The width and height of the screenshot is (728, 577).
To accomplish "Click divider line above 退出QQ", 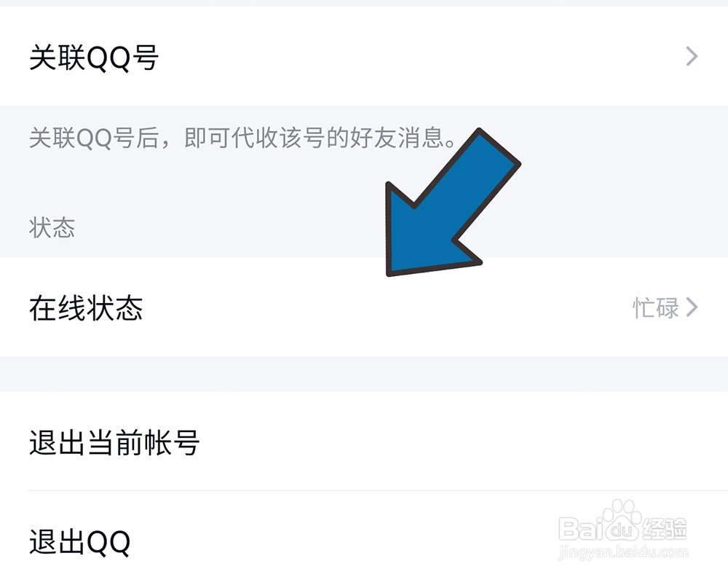I will 378,490.
